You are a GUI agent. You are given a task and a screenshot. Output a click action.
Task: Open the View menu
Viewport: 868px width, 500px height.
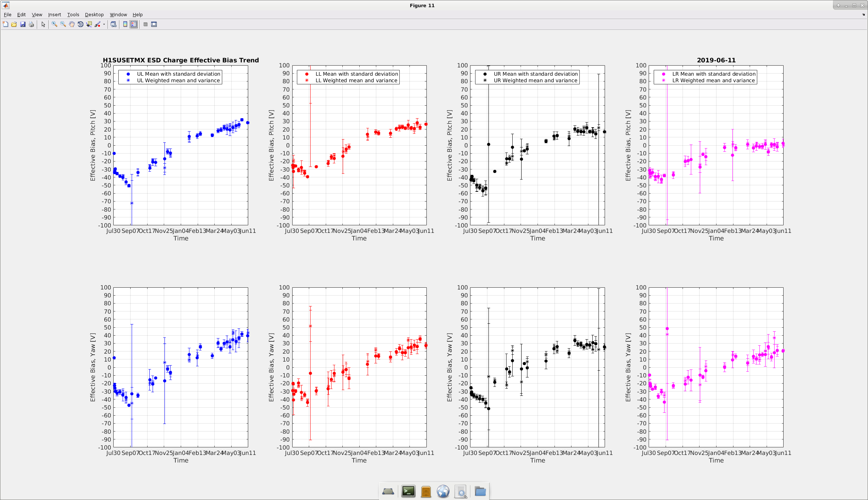[37, 14]
